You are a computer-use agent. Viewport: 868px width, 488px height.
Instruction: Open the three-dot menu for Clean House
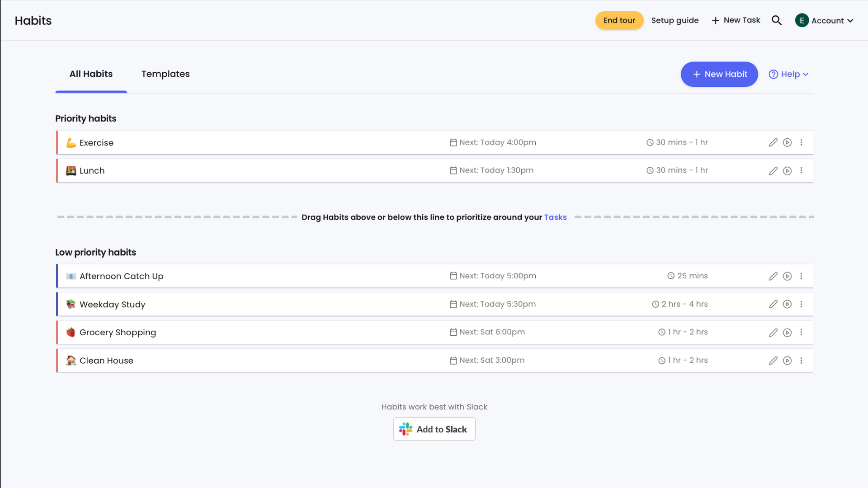pos(801,361)
